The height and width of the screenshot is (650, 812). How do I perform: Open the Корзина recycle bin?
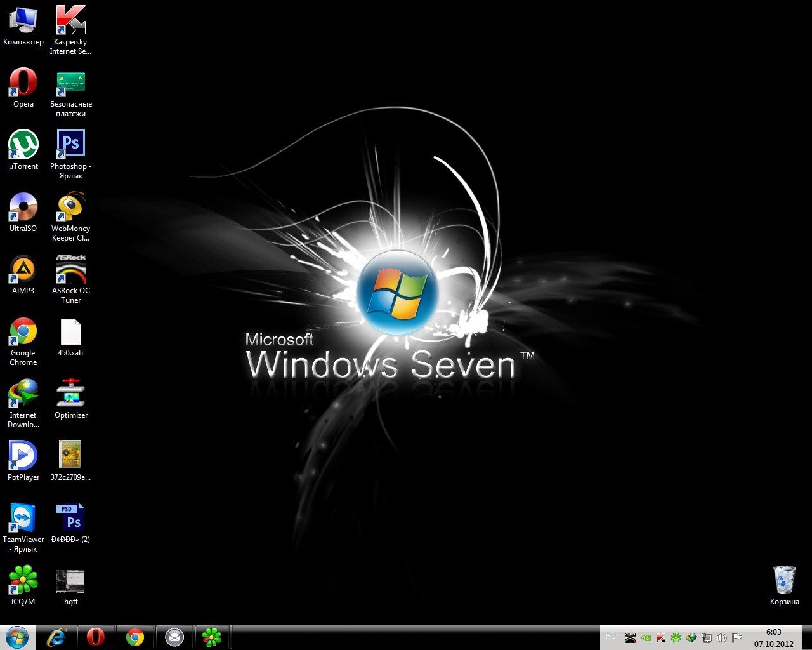785,585
